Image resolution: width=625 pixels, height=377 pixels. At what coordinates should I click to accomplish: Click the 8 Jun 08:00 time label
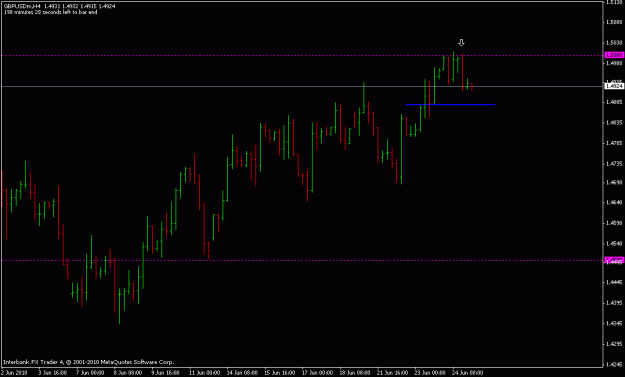(x=128, y=373)
